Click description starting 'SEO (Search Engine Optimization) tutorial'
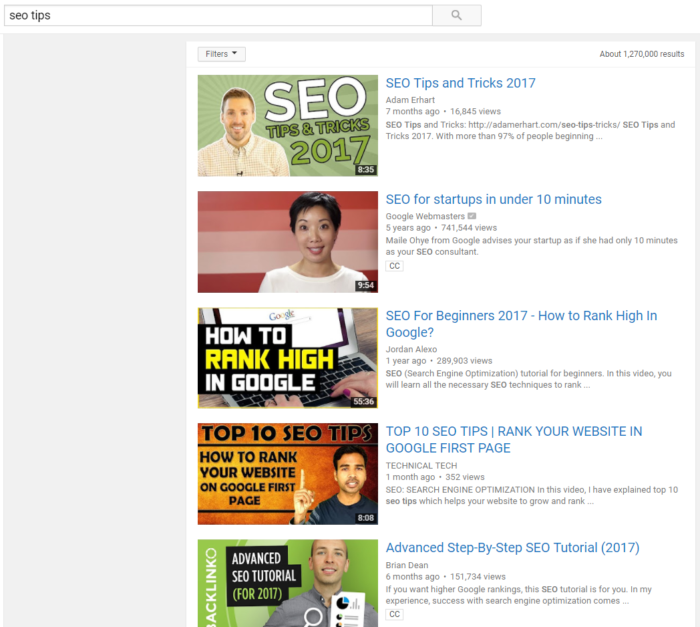700x627 pixels. (528, 379)
